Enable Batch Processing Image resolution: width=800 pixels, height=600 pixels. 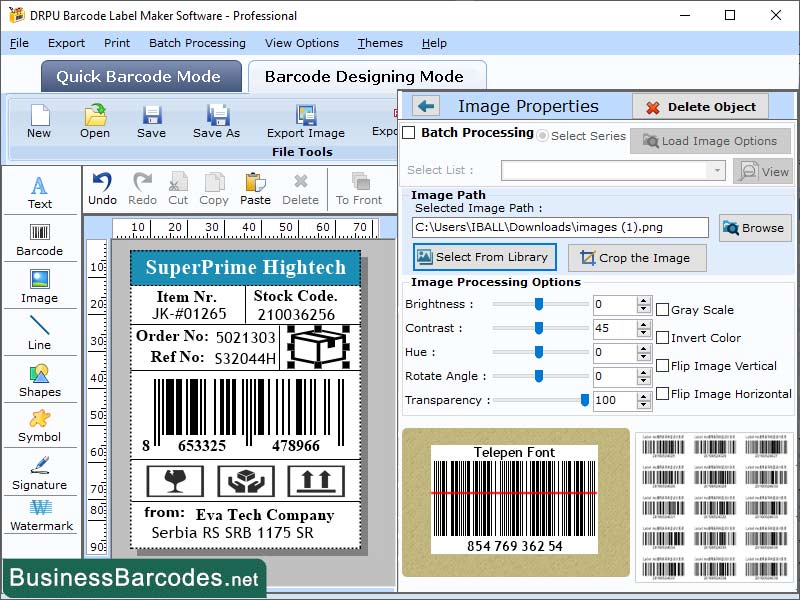410,133
